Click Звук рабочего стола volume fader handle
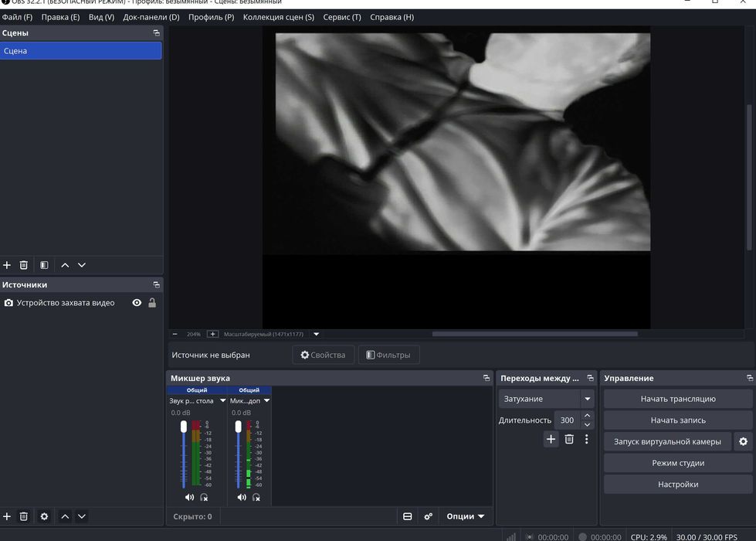Viewport: 756px width, 541px height. pyautogui.click(x=184, y=427)
